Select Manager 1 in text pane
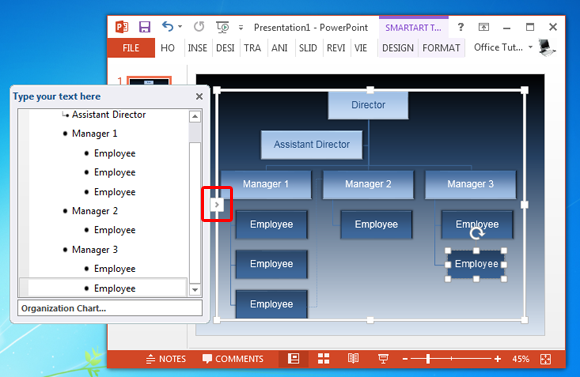 (95, 134)
